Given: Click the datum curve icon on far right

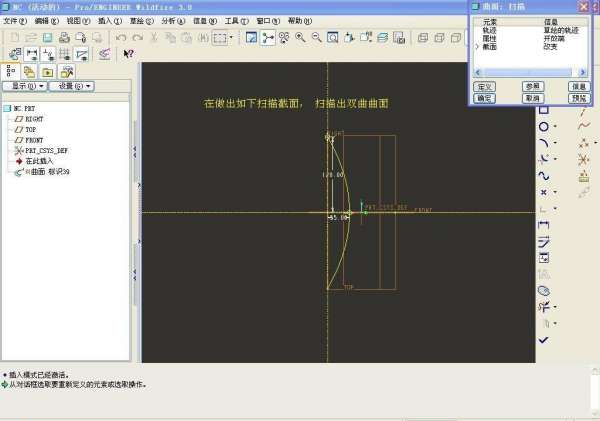Looking at the screenshot, I should point(584,126).
